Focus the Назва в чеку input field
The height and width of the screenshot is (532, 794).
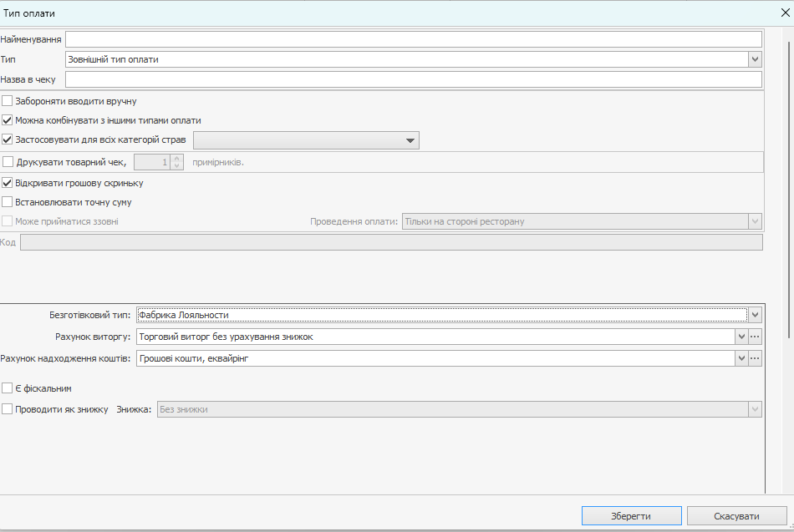tap(413, 79)
